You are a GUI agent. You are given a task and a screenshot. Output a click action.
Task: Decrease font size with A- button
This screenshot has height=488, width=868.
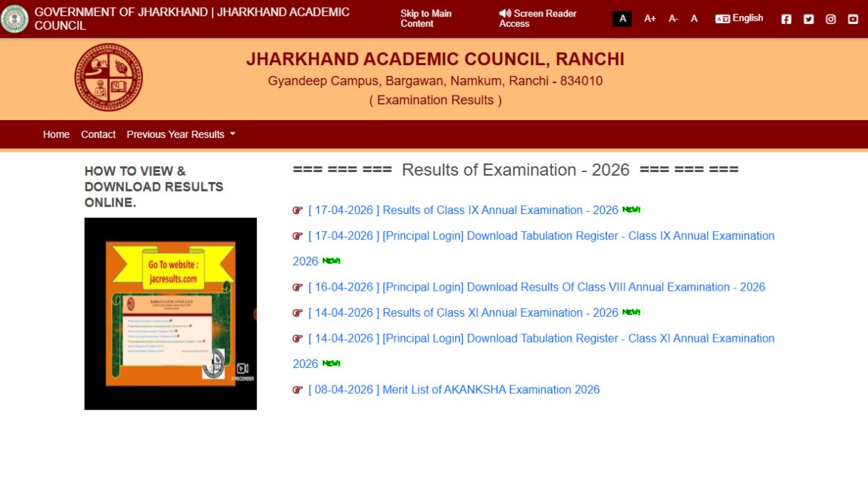[x=673, y=19]
